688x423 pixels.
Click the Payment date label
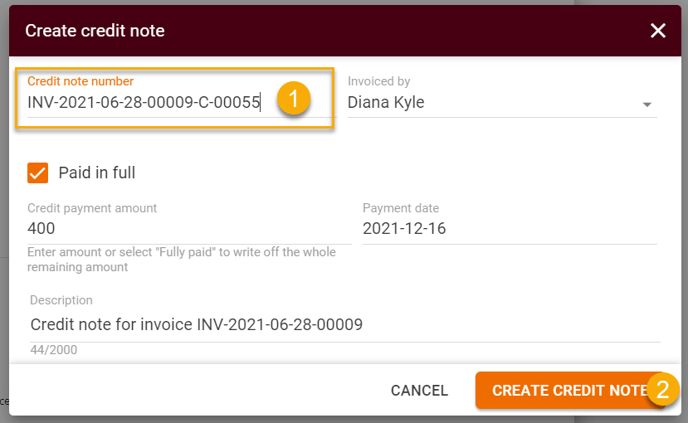pyautogui.click(x=401, y=208)
